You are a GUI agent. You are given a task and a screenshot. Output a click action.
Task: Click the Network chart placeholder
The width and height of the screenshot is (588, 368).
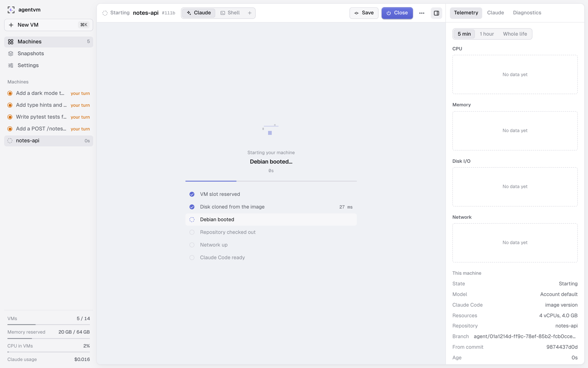[515, 243]
